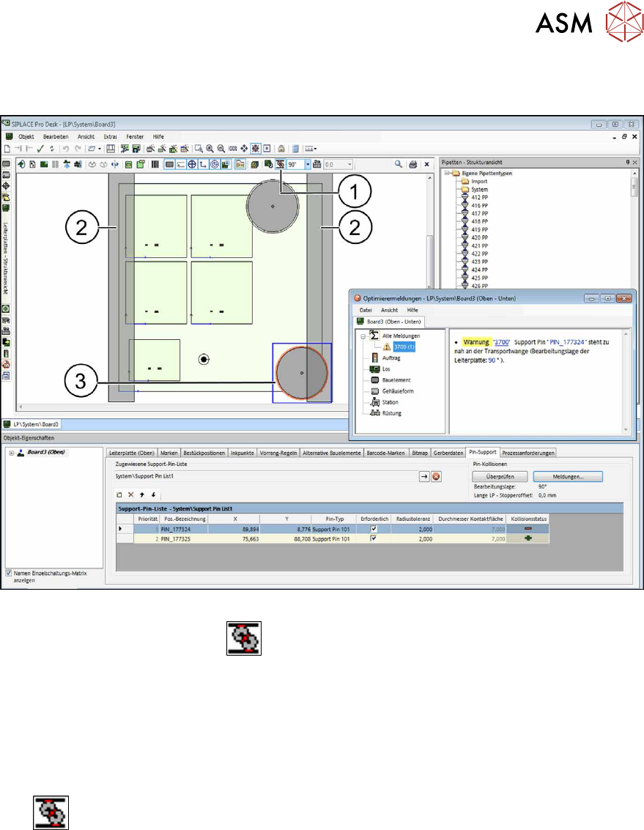Open the Bearbeiten menu
Image resolution: width=644 pixels, height=830 pixels.
coord(56,136)
